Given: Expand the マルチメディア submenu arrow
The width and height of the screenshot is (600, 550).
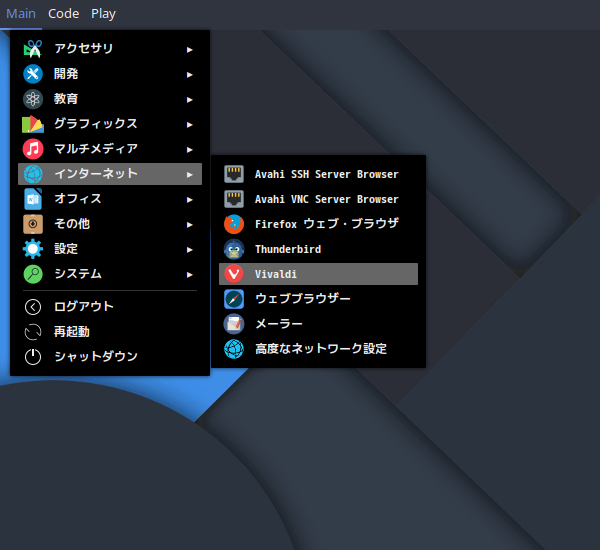Looking at the screenshot, I should (x=189, y=150).
